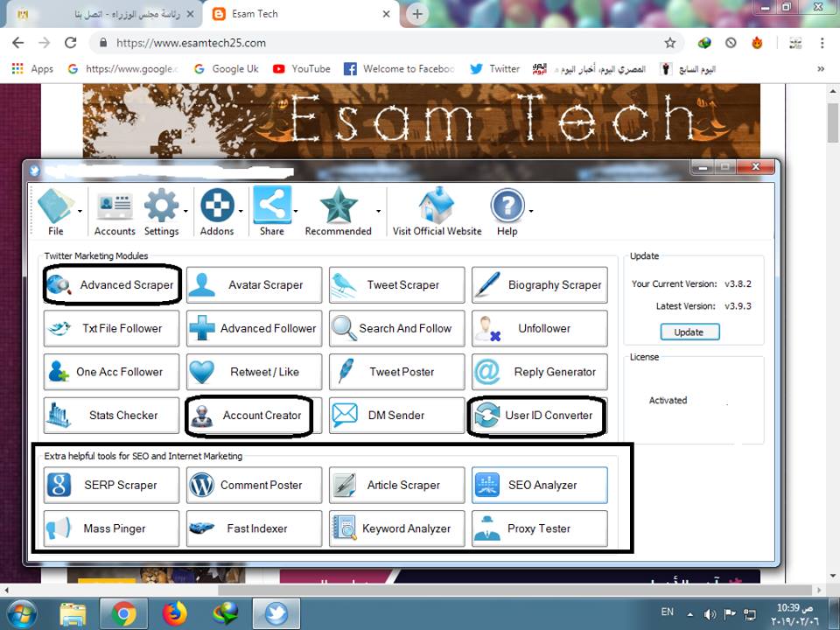Switch to the Esam Tech browser tab

point(300,15)
